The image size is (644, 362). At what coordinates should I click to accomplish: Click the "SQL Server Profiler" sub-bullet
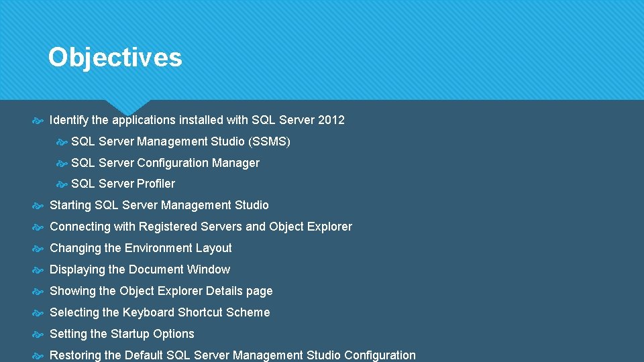click(123, 184)
